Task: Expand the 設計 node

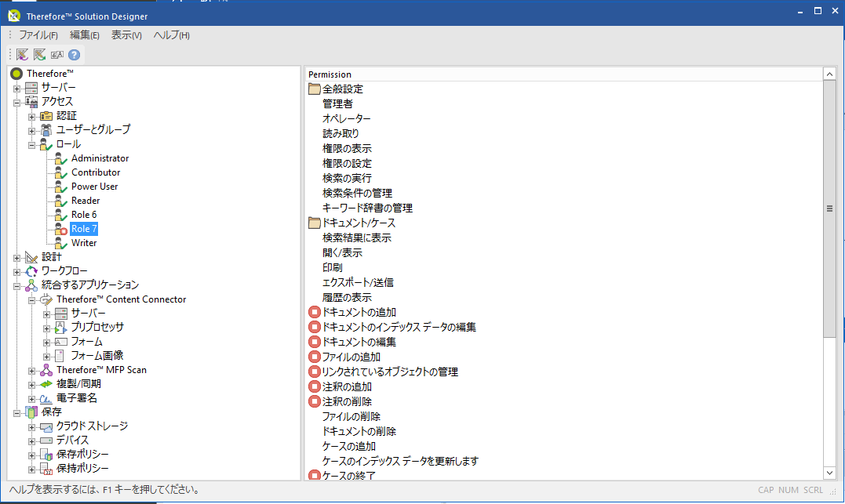Action: tap(16, 257)
